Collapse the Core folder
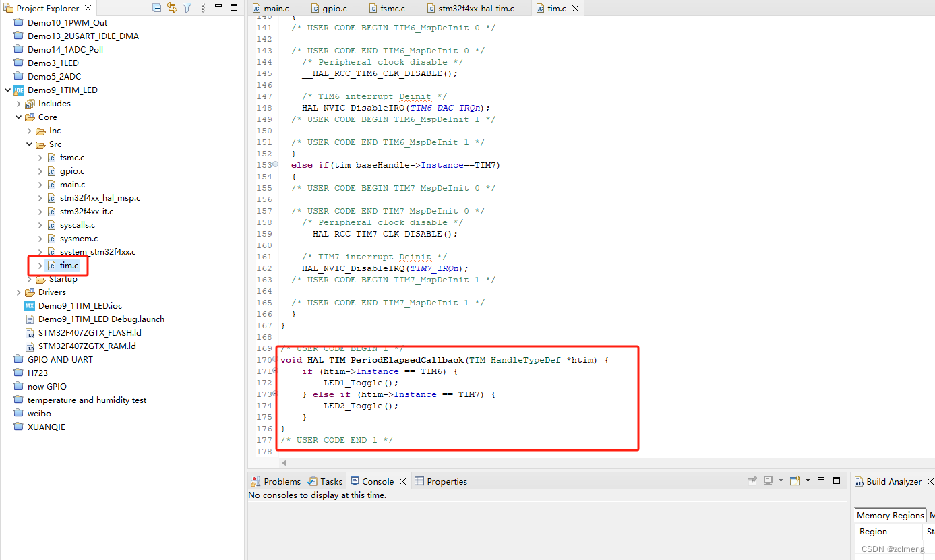935x560 pixels. coord(19,117)
